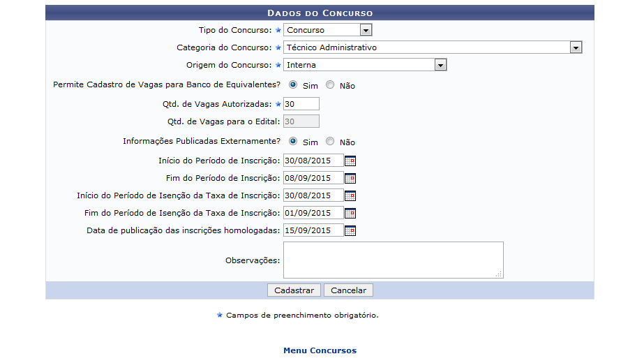Image resolution: width=644 pixels, height=363 pixels.
Task: Open the Categoria do Concurso dropdown
Action: pos(575,47)
